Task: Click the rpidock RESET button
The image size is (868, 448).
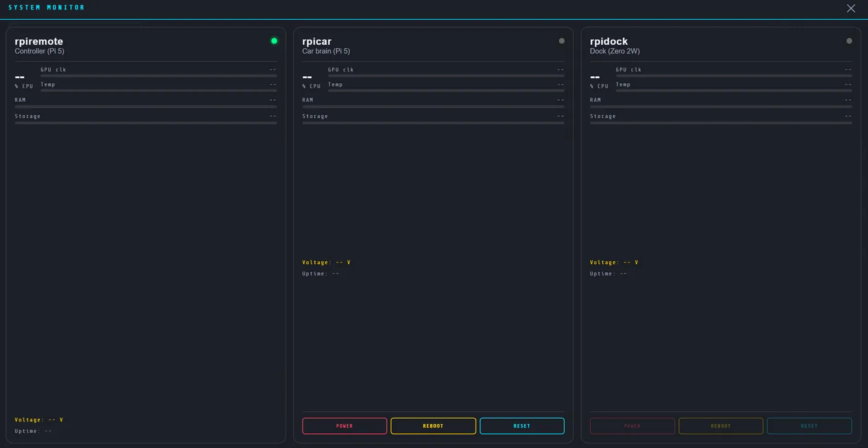Action: [x=810, y=426]
